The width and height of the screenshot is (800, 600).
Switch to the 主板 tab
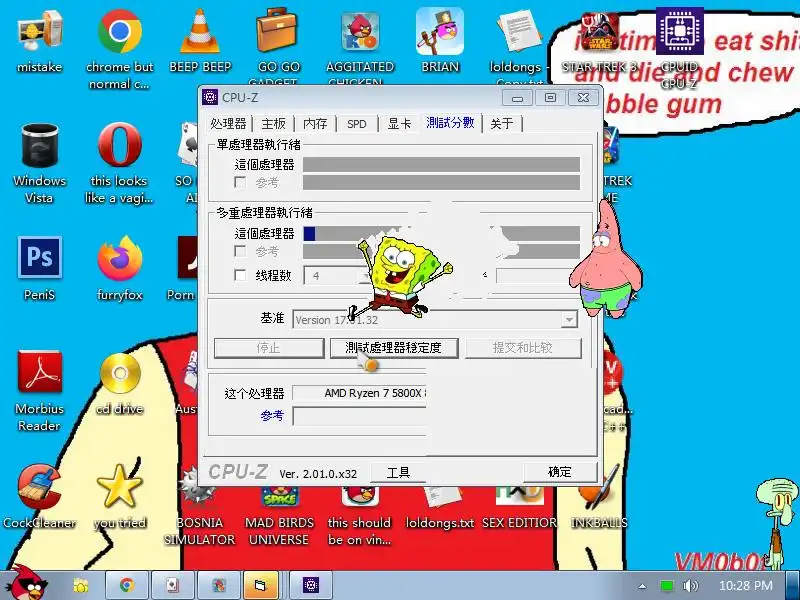pyautogui.click(x=273, y=123)
